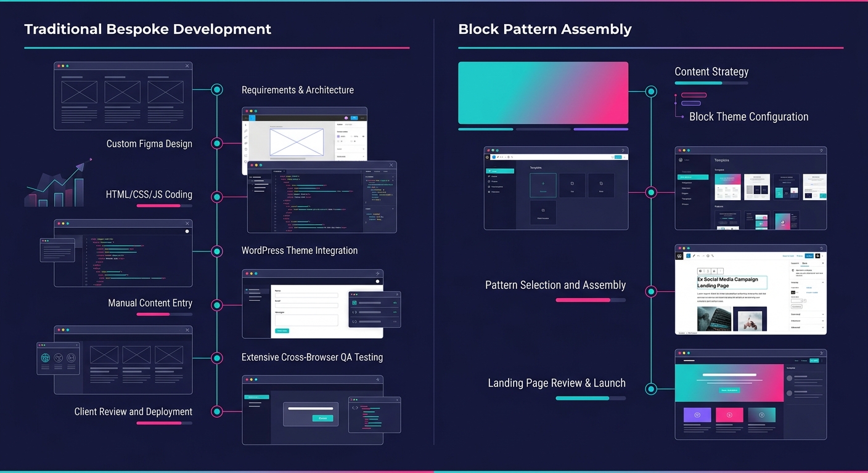Viewport: 868px width, 473px height.
Task: Select the WordPress logo in the block editor
Action: click(x=679, y=256)
